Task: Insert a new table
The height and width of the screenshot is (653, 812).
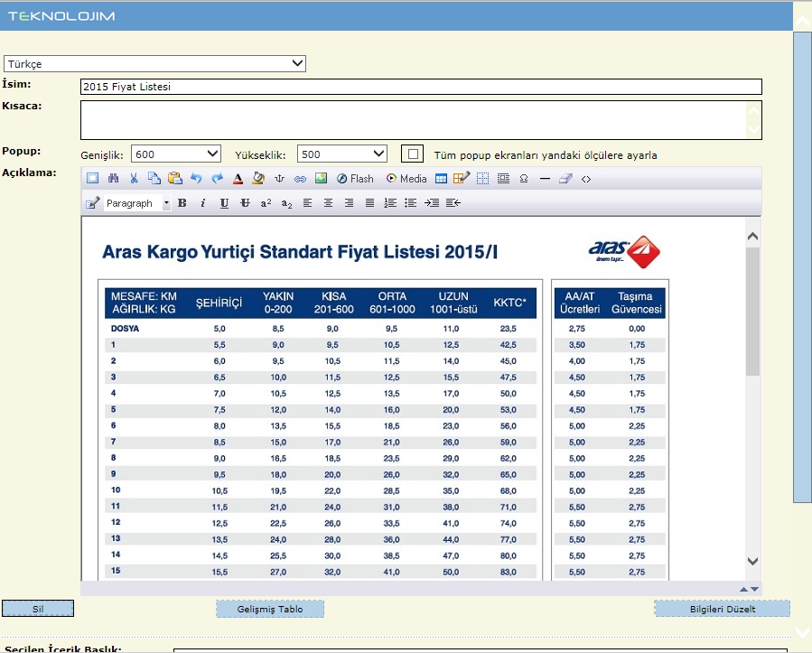Action: click(441, 179)
